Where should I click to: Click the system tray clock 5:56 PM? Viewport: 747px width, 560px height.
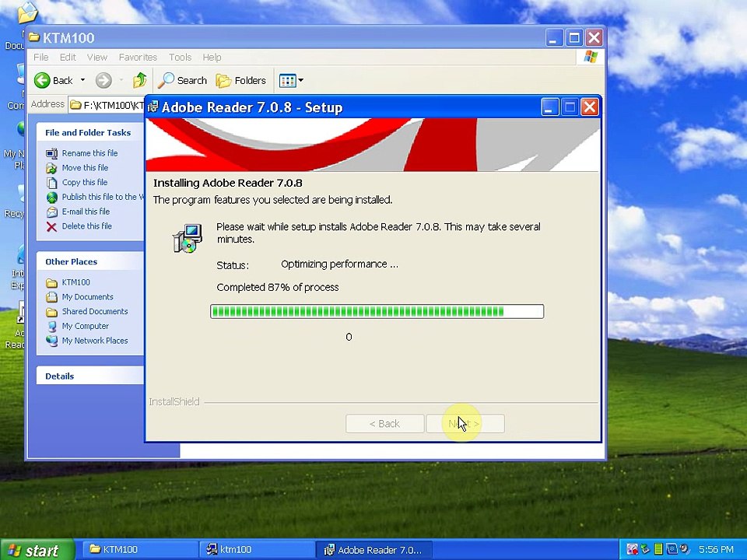point(716,550)
